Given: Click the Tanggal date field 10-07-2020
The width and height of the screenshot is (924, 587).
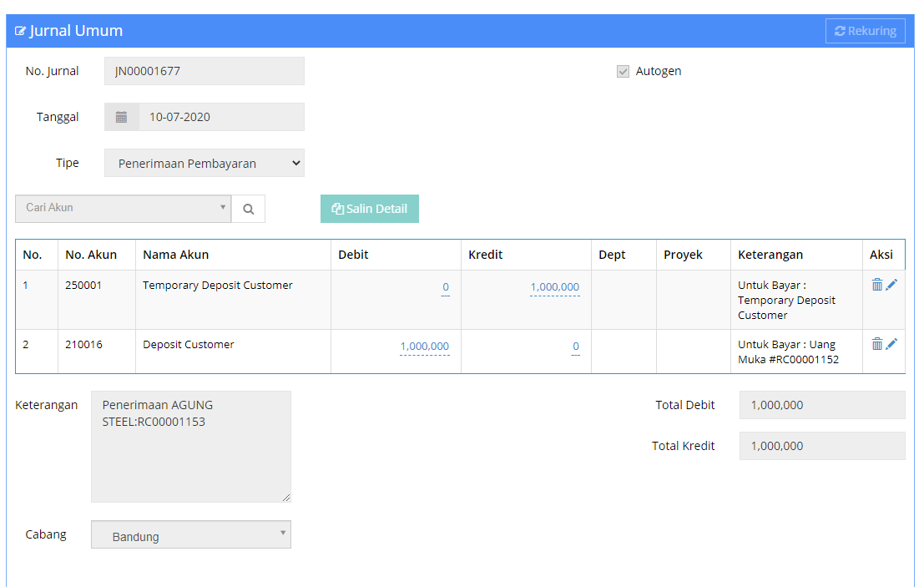Looking at the screenshot, I should pyautogui.click(x=221, y=117).
